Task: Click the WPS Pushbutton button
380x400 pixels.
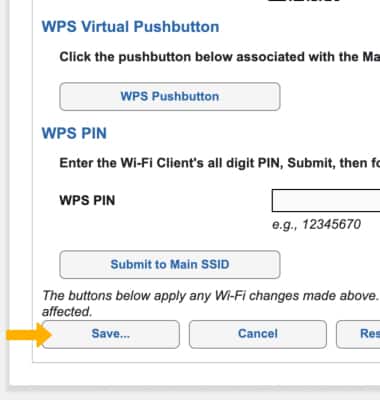Action: tap(170, 97)
